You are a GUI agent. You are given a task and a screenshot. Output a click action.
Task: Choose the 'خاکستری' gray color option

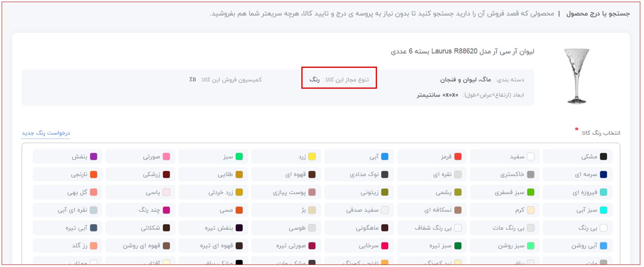505,175
